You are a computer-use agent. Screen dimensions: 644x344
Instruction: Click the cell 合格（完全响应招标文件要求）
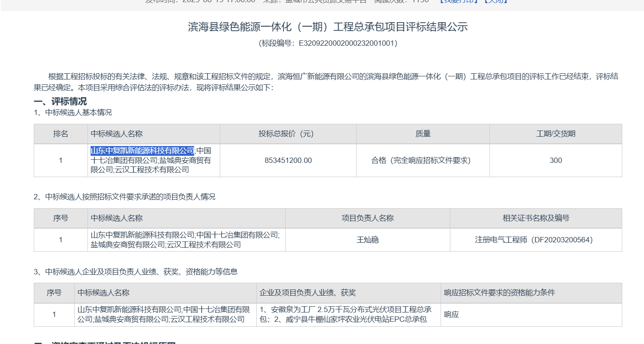click(423, 161)
